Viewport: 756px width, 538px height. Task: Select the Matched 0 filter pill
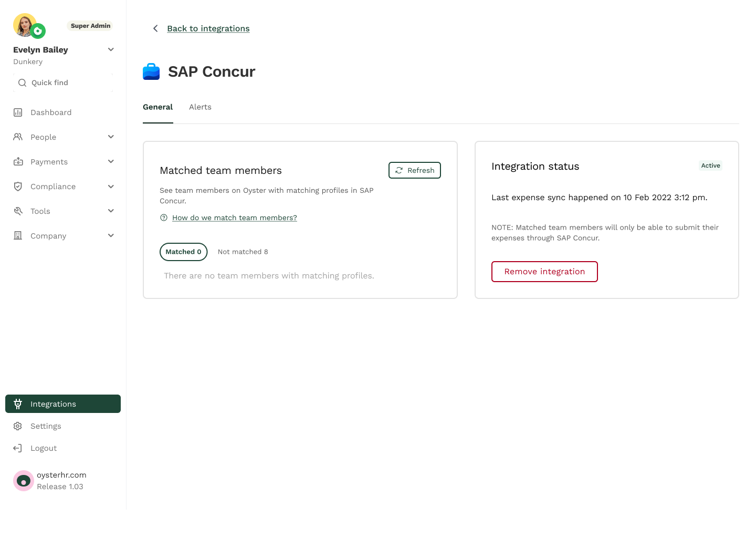(x=184, y=252)
